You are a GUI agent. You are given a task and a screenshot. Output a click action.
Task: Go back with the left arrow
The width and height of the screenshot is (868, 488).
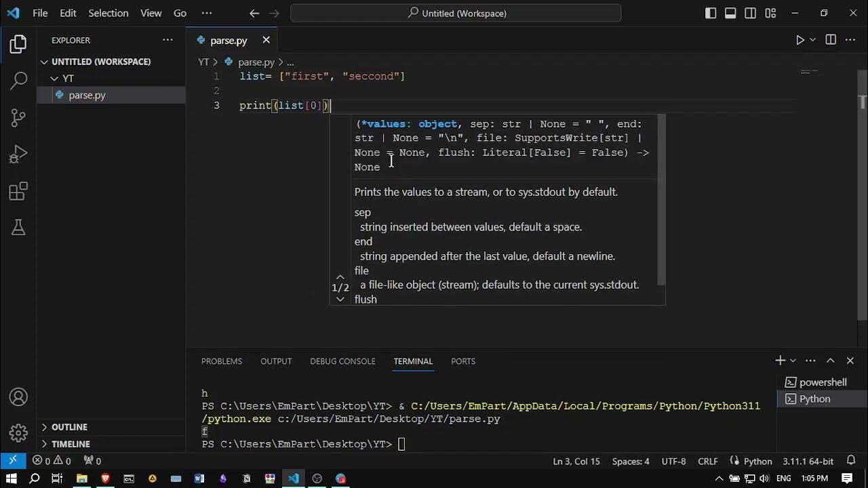tap(254, 13)
